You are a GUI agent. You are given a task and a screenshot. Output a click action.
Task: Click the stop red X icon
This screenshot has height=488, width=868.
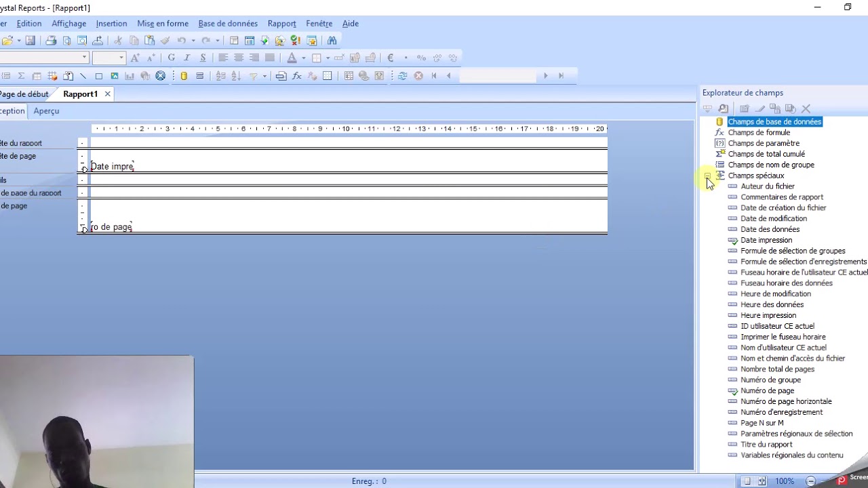pos(418,76)
